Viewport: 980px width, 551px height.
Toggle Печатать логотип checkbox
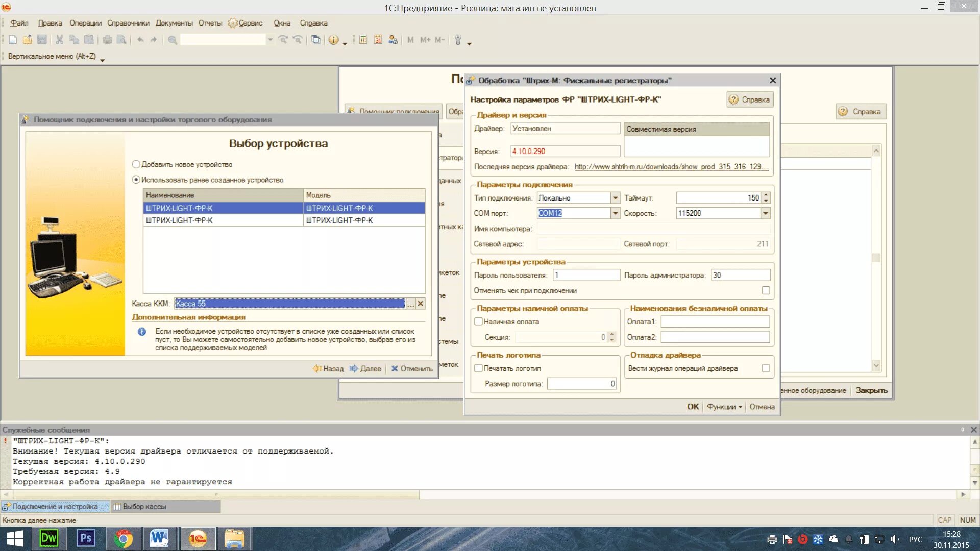pyautogui.click(x=479, y=368)
